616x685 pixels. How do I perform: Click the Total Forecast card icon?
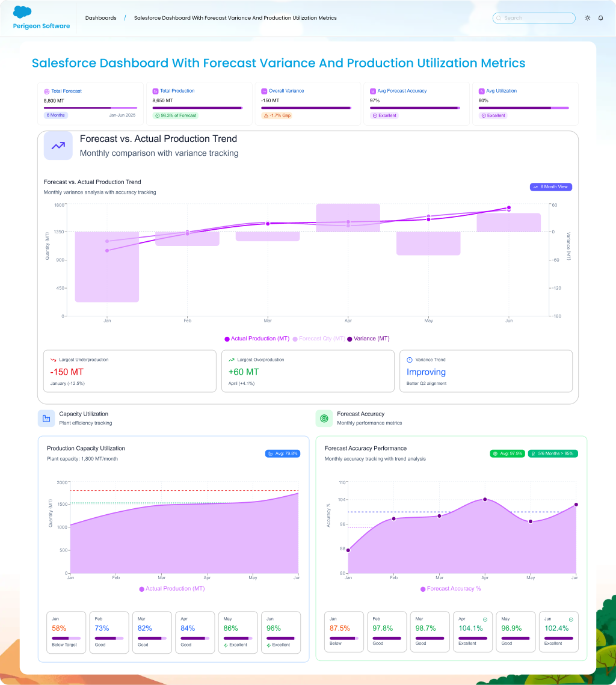(x=47, y=91)
